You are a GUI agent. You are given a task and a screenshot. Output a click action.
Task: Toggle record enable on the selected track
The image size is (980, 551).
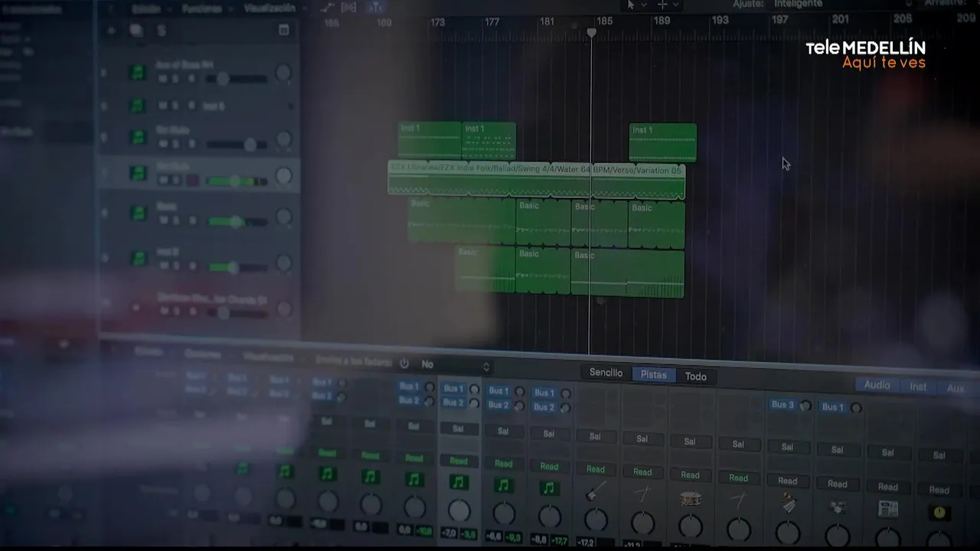point(193,181)
